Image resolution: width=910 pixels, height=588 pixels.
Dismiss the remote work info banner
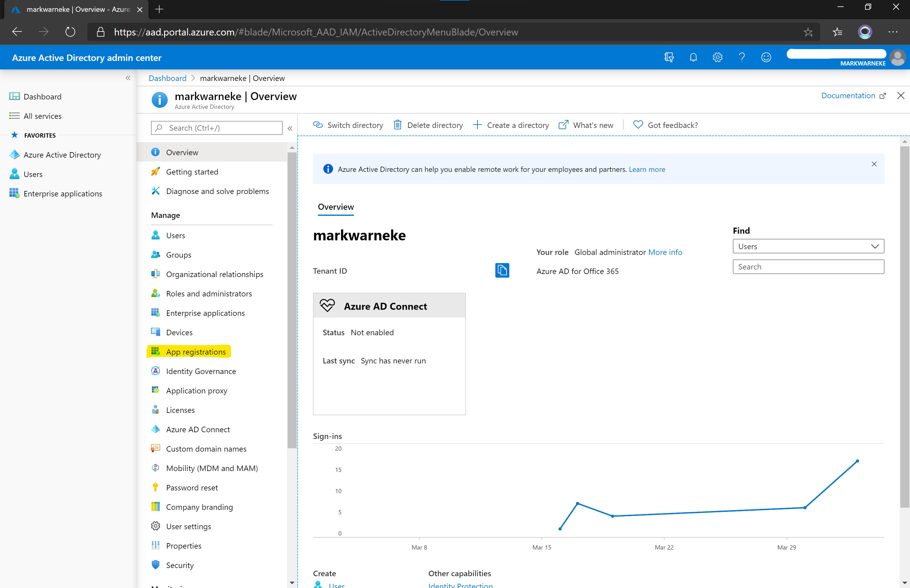pos(874,164)
